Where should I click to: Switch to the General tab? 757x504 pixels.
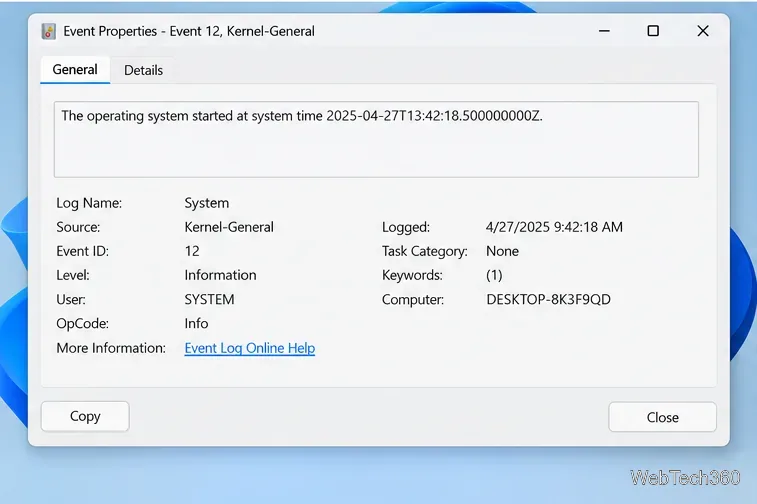click(x=75, y=70)
